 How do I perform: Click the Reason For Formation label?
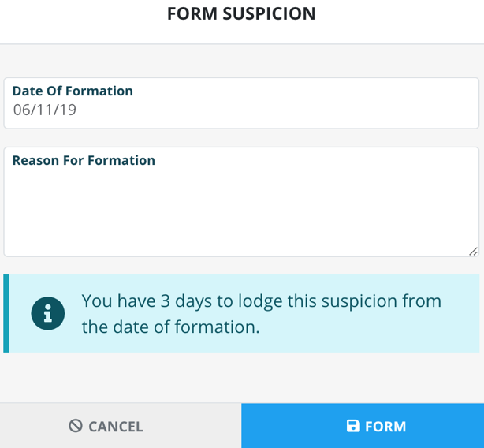pos(84,160)
